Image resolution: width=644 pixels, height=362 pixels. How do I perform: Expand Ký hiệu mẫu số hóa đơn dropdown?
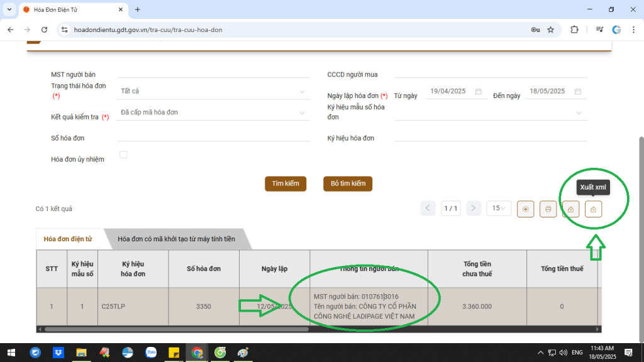(x=491, y=112)
